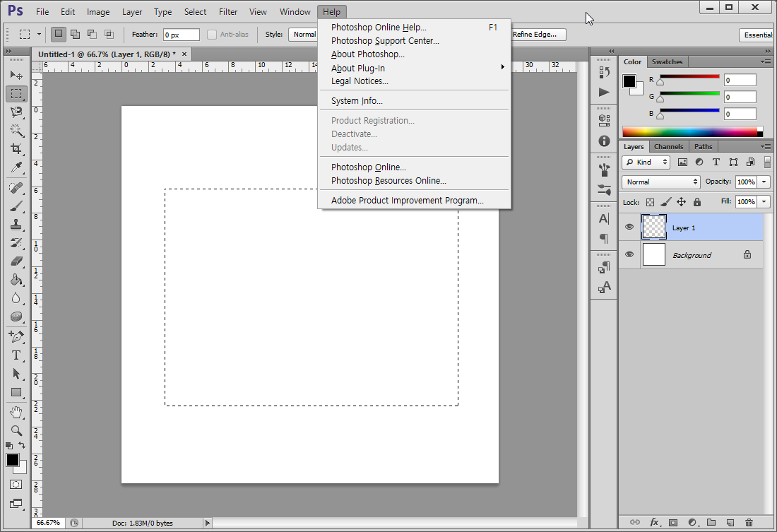Enable the Anti-alias checkbox

click(212, 34)
